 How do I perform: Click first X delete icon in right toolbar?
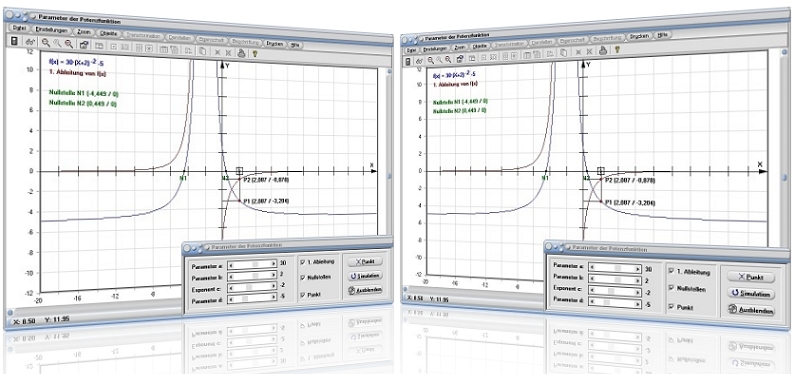[x=578, y=52]
